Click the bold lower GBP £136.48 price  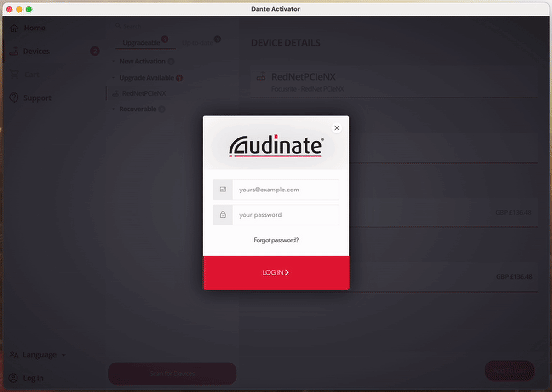(514, 277)
